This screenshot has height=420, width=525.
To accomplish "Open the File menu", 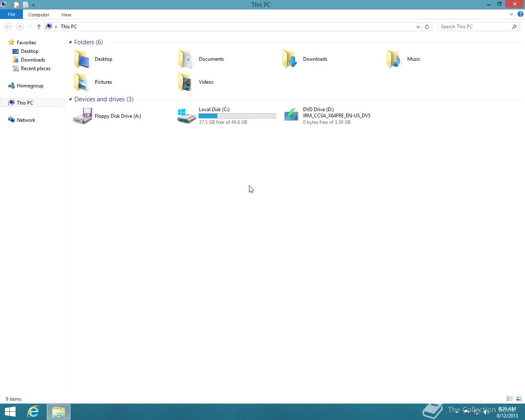I will pyautogui.click(x=11, y=14).
